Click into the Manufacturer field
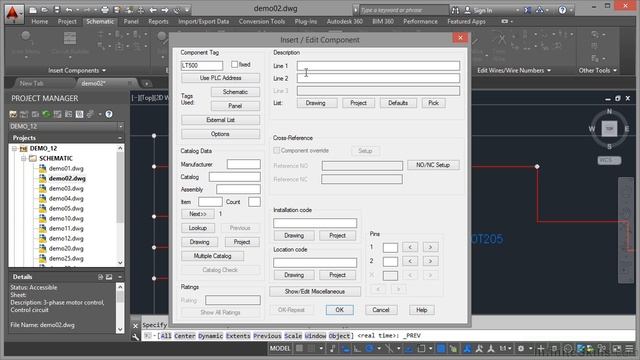The image size is (640, 360). coord(244,164)
